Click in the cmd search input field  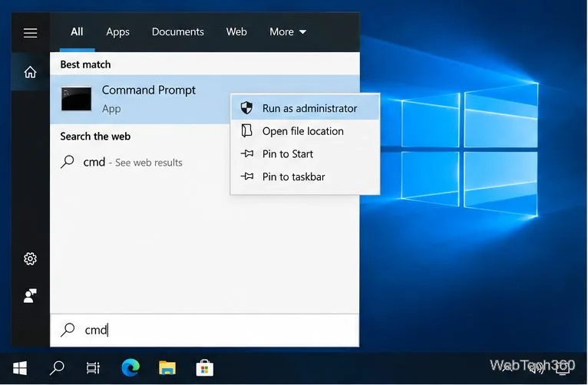click(205, 330)
